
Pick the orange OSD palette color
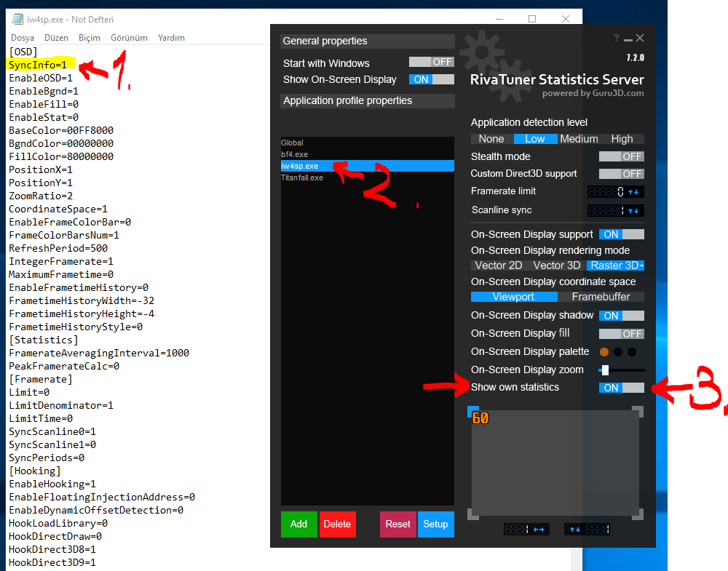coord(604,352)
